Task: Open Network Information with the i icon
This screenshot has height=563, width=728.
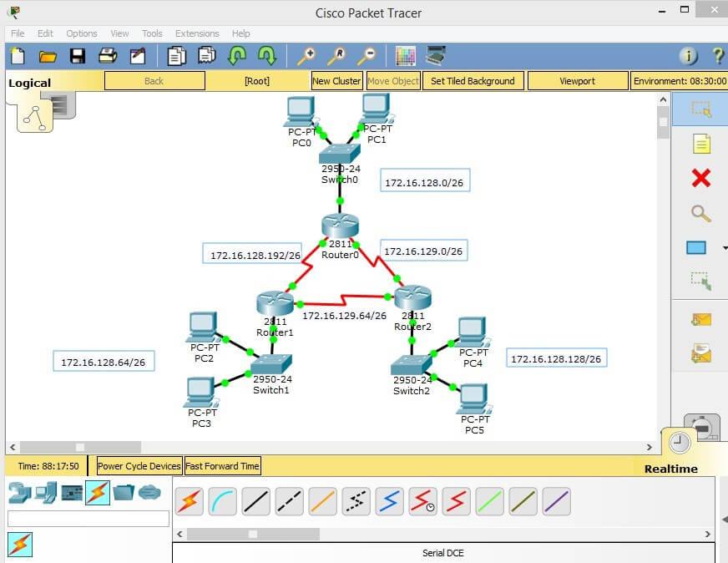Action: coord(689,56)
